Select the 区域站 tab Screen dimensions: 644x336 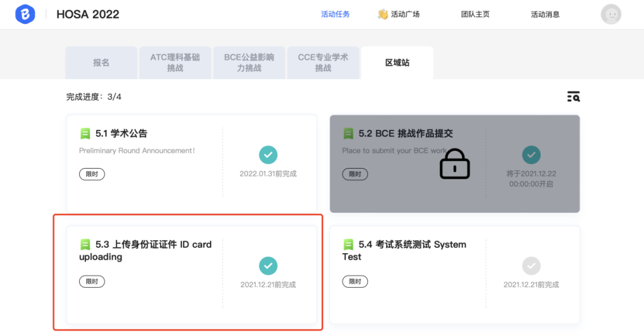click(397, 63)
